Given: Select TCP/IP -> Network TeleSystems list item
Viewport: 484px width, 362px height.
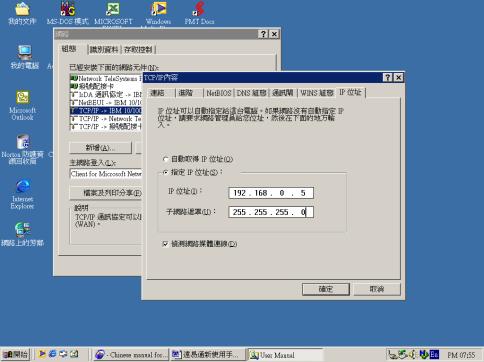Looking at the screenshot, I should click(106, 119).
